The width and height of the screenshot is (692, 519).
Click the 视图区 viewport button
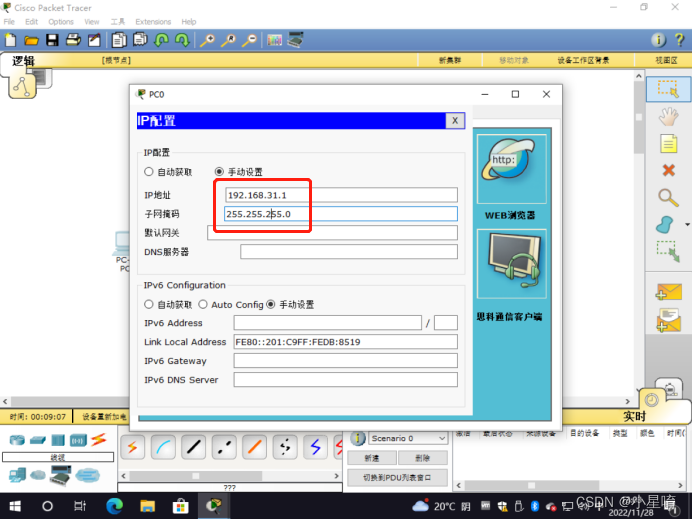point(666,60)
